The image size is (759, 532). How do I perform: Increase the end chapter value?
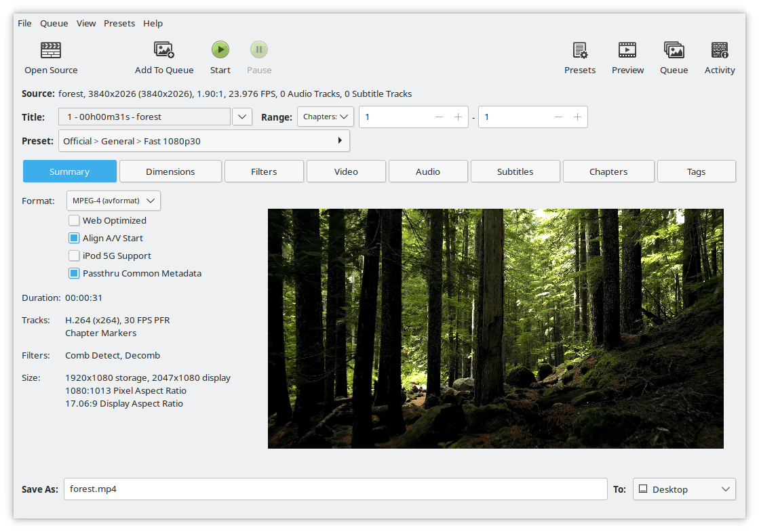577,117
